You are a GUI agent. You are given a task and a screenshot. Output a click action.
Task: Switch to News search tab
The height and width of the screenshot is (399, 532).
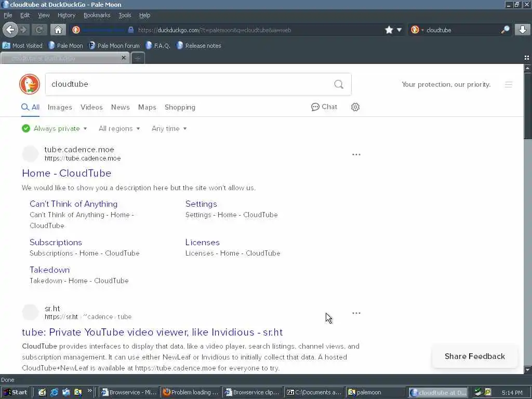tap(121, 107)
